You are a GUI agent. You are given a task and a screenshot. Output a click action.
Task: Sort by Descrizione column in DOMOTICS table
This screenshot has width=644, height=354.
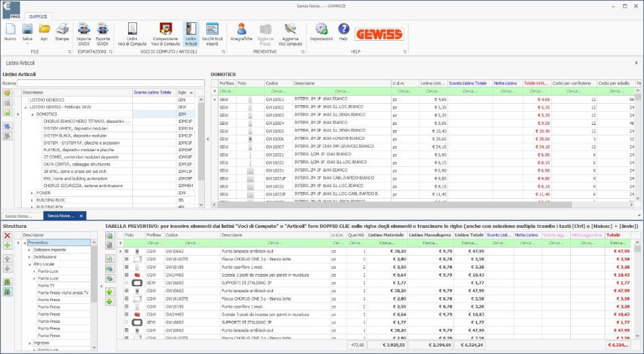click(x=342, y=83)
